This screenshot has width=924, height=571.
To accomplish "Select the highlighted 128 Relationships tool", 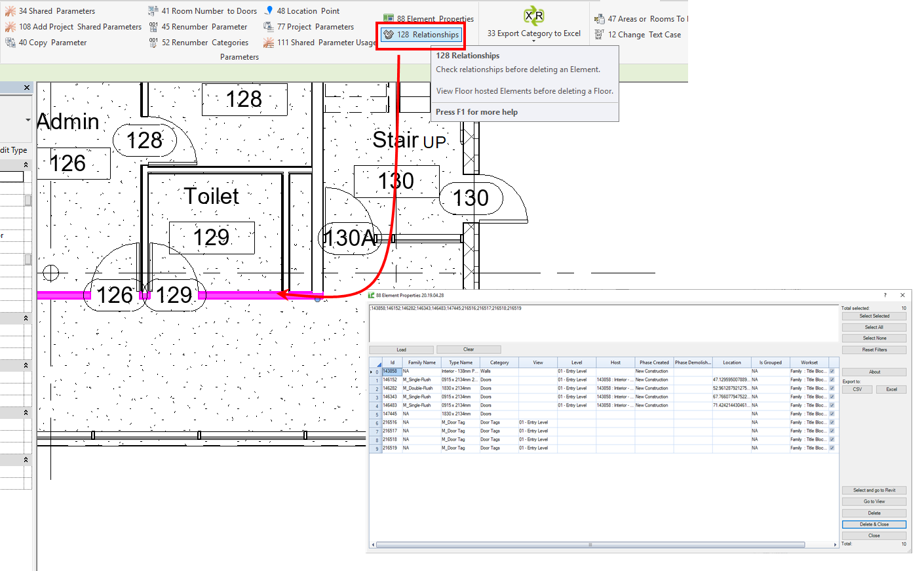I will [x=421, y=35].
